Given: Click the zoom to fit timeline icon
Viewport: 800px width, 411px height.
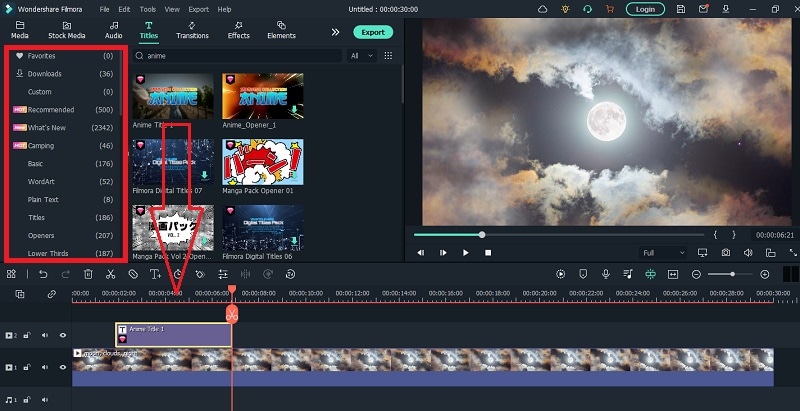Looking at the screenshot, I should click(x=673, y=274).
